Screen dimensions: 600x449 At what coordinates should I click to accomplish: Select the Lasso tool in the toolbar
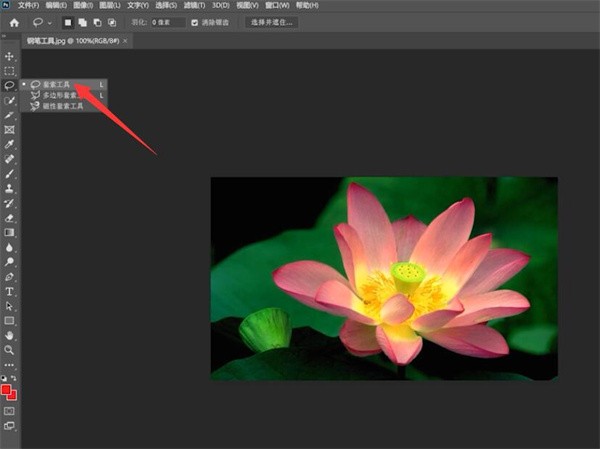tap(9, 85)
